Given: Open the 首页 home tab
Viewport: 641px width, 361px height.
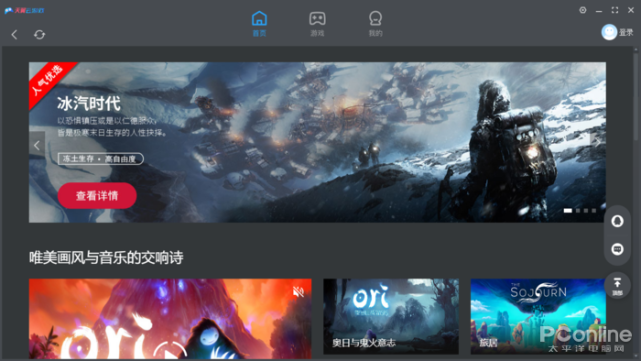Looking at the screenshot, I should pyautogui.click(x=259, y=24).
